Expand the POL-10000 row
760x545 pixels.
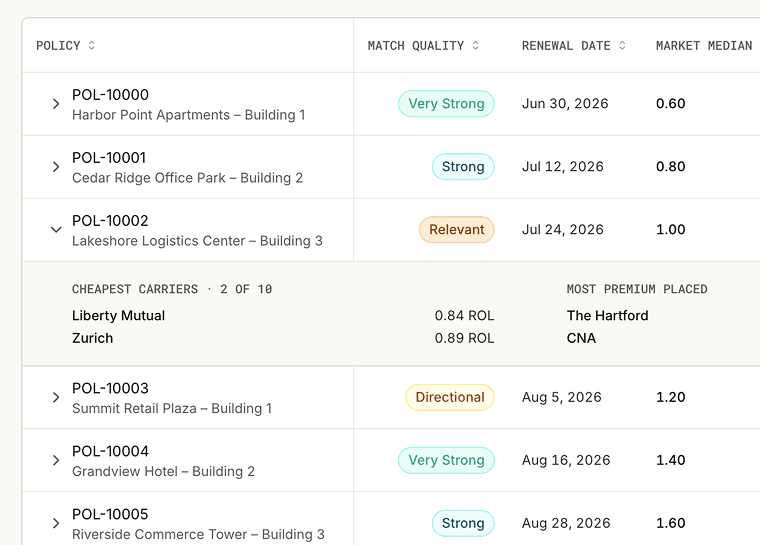click(x=56, y=104)
